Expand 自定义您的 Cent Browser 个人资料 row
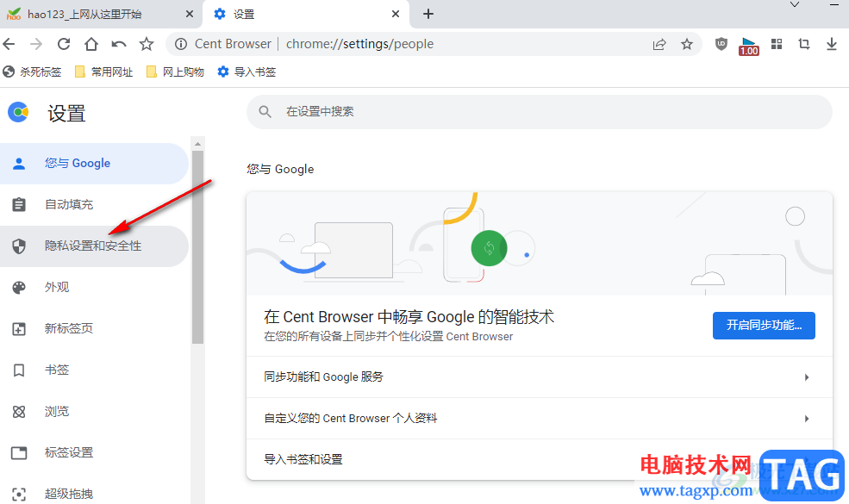 pos(540,419)
